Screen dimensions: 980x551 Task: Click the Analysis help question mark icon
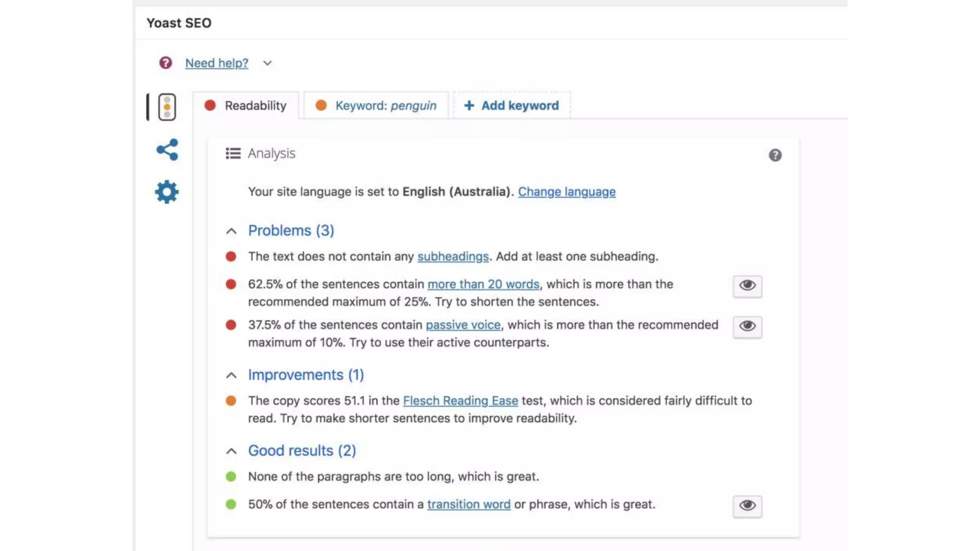(775, 155)
